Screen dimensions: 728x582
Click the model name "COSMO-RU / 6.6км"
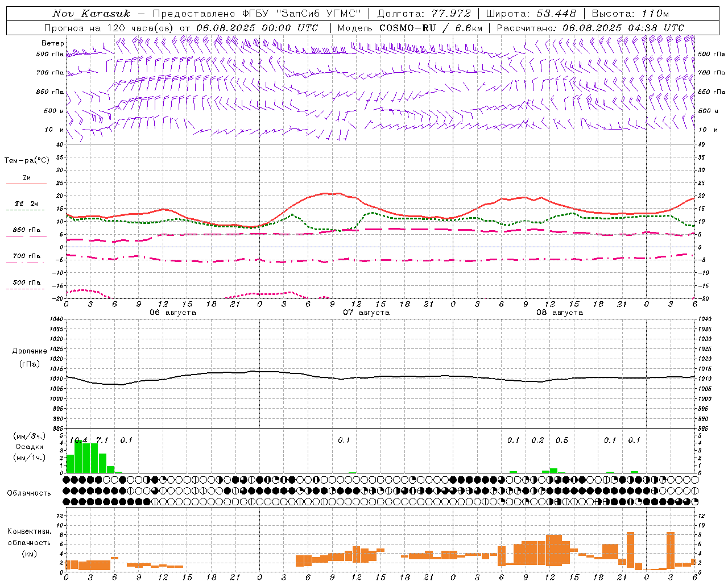[431, 28]
